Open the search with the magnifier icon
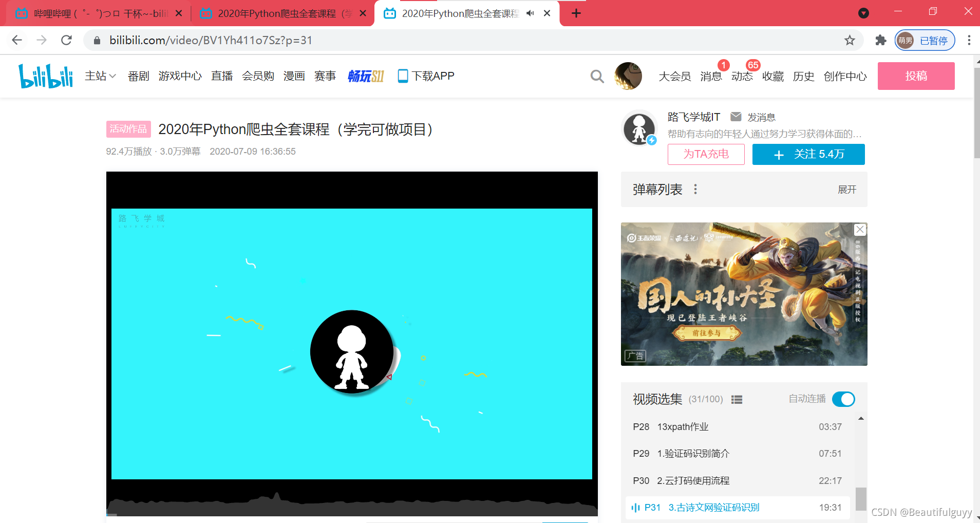 click(x=596, y=76)
